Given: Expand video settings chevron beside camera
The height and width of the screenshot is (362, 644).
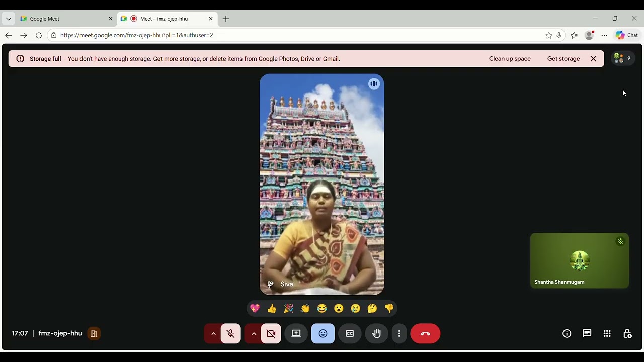Looking at the screenshot, I should coord(253,333).
